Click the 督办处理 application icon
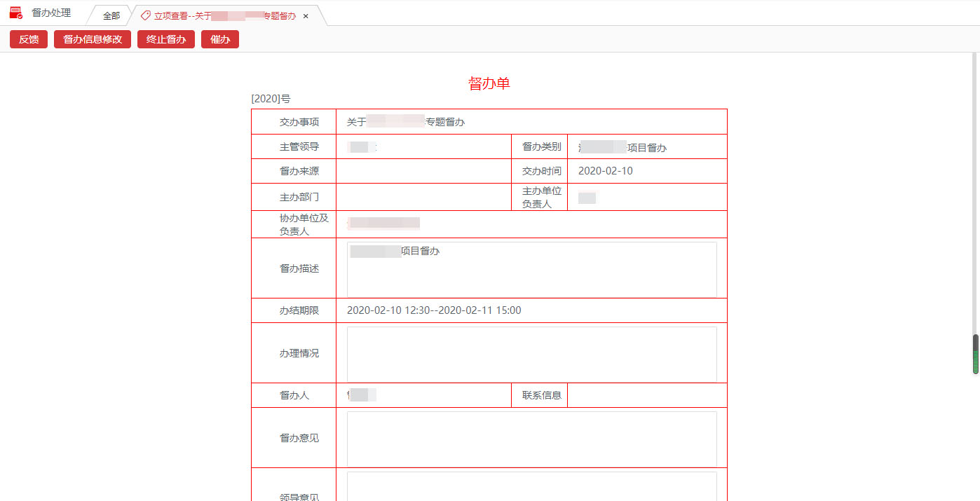The height and width of the screenshot is (501, 980). point(15,12)
